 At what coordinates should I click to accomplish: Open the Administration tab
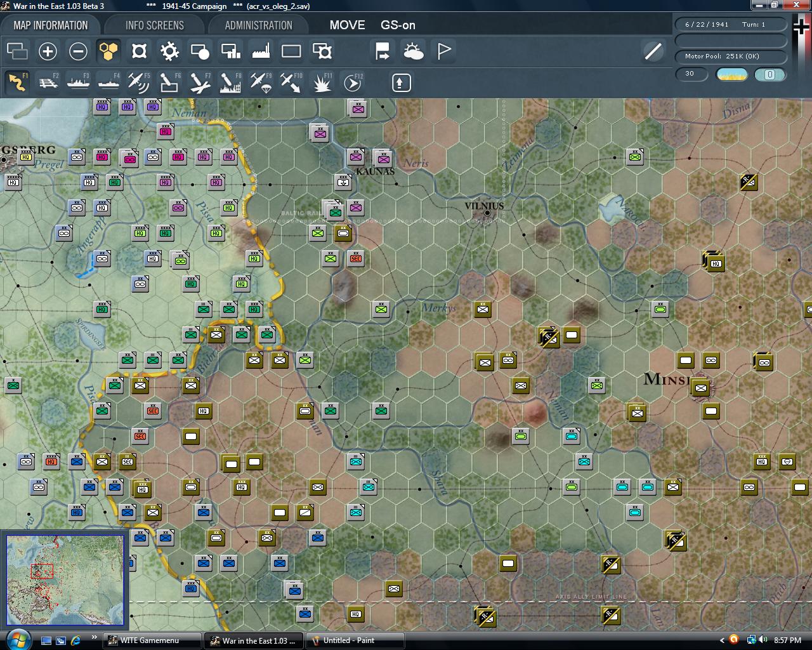tap(258, 25)
